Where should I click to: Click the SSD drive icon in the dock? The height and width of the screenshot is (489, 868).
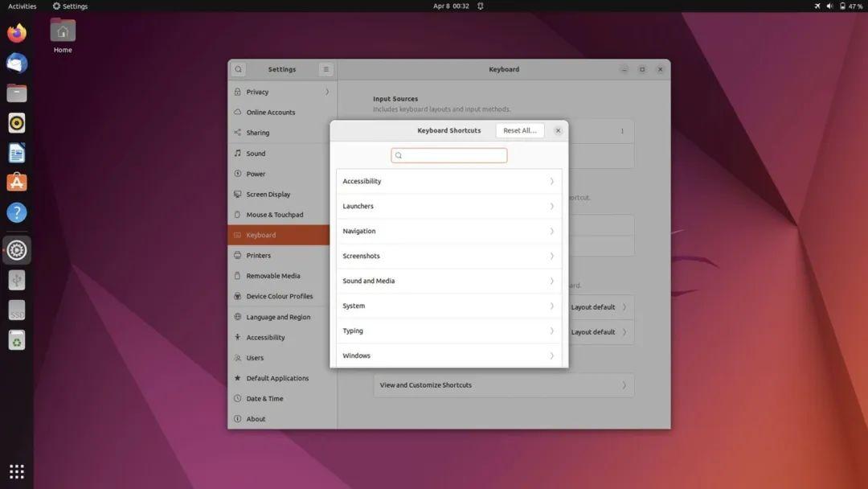click(x=16, y=310)
